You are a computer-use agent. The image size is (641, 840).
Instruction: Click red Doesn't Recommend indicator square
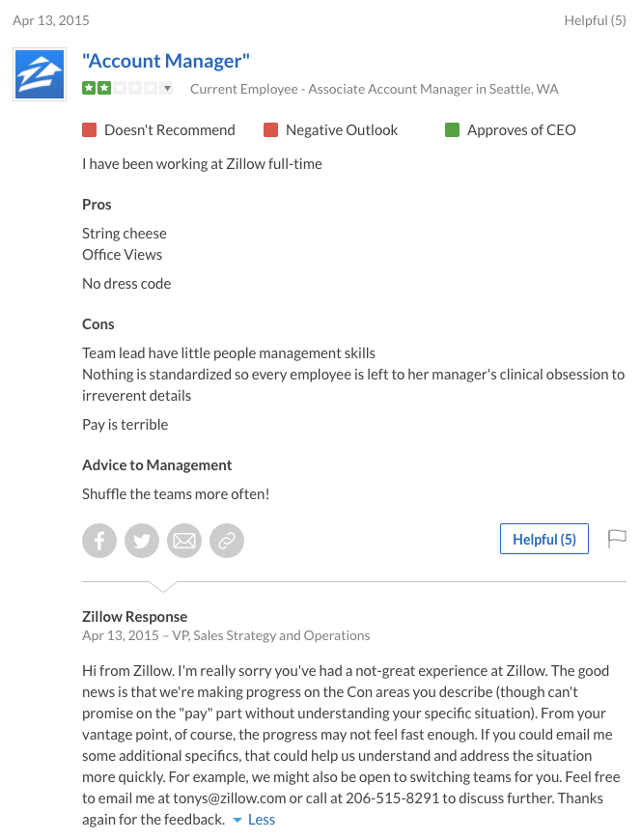point(90,130)
